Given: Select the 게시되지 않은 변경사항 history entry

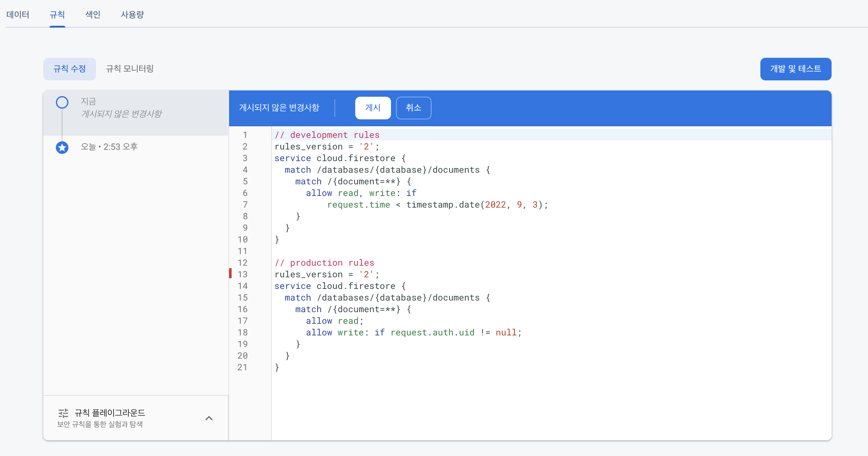Looking at the screenshot, I should (121, 113).
